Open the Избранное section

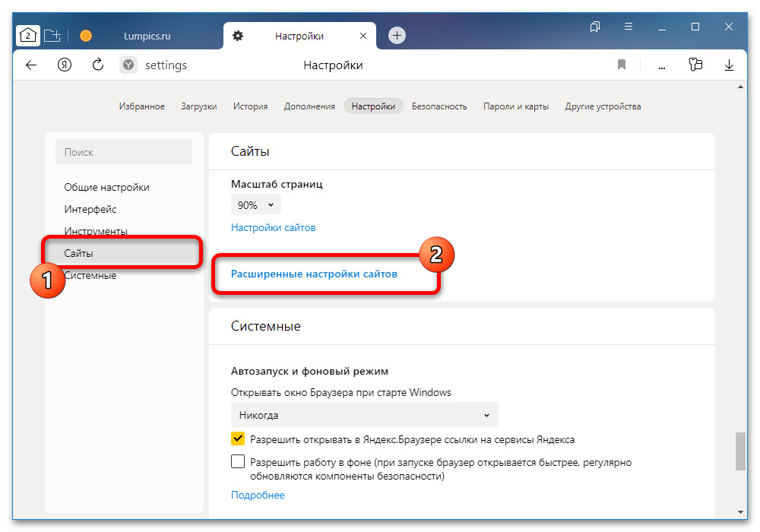[x=141, y=106]
